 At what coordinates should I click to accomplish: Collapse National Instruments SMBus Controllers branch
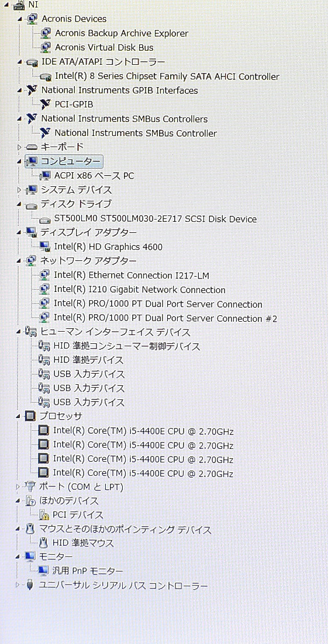(19, 119)
